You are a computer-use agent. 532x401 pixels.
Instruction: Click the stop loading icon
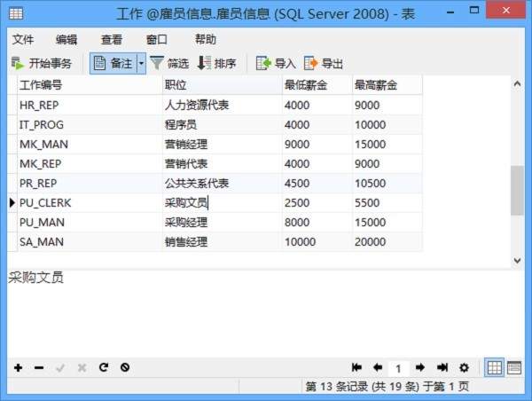click(x=125, y=367)
